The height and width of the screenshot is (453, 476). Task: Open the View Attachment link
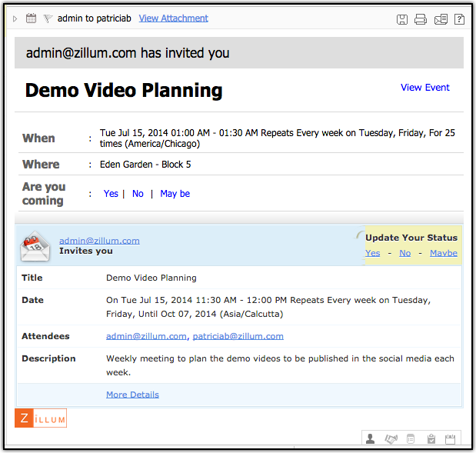click(x=173, y=18)
